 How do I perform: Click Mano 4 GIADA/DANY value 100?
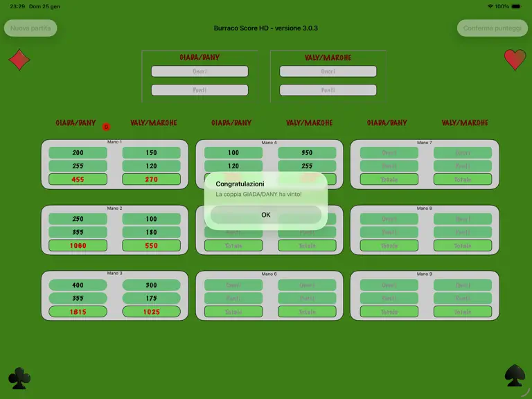coord(233,152)
